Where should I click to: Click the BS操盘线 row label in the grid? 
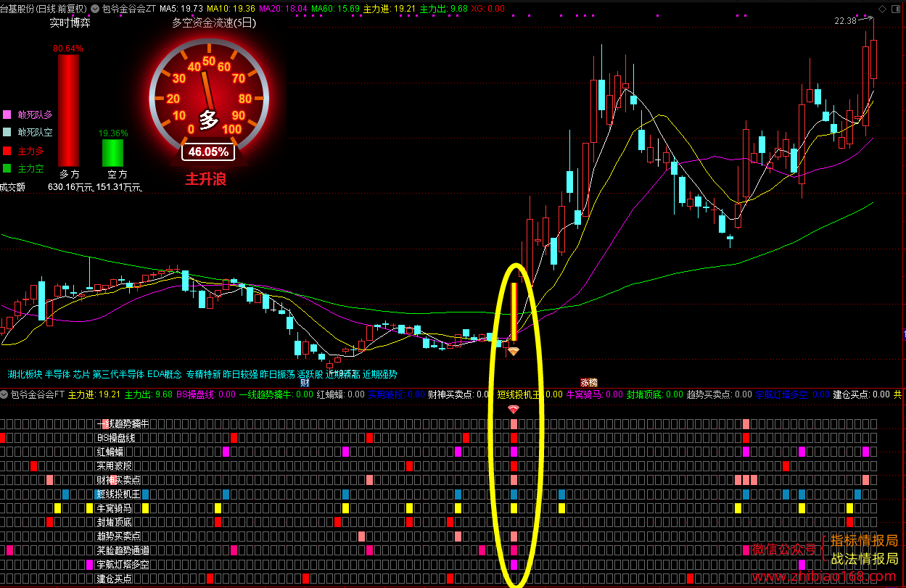click(x=116, y=438)
